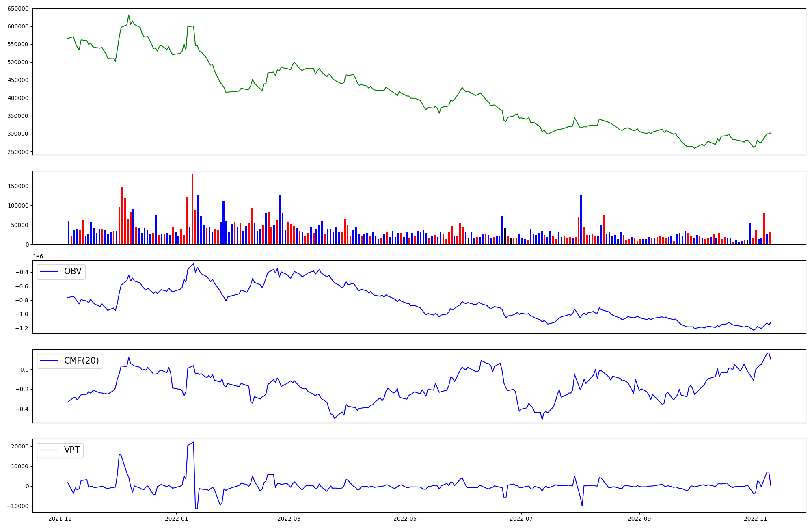Click the blue line sample in OBV legend

point(49,272)
